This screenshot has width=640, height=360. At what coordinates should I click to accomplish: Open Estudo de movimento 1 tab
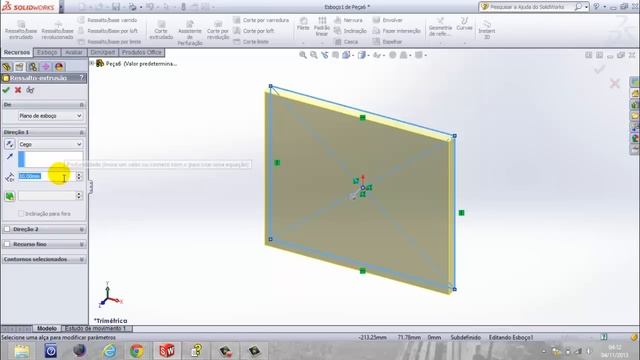(x=96, y=328)
